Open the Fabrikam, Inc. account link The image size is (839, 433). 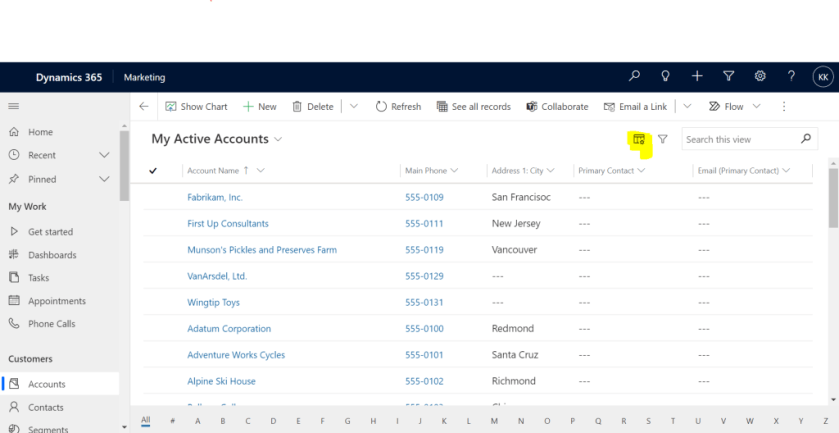coord(215,198)
